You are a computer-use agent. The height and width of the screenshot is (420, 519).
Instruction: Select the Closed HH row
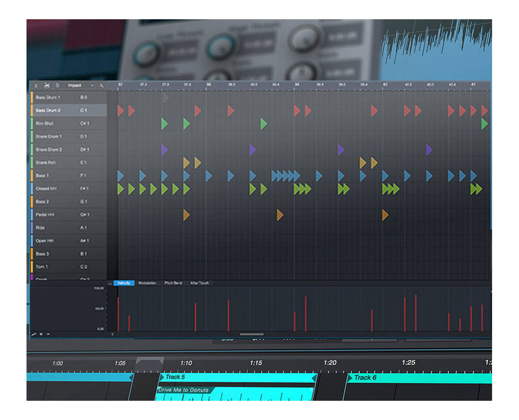coord(68,188)
